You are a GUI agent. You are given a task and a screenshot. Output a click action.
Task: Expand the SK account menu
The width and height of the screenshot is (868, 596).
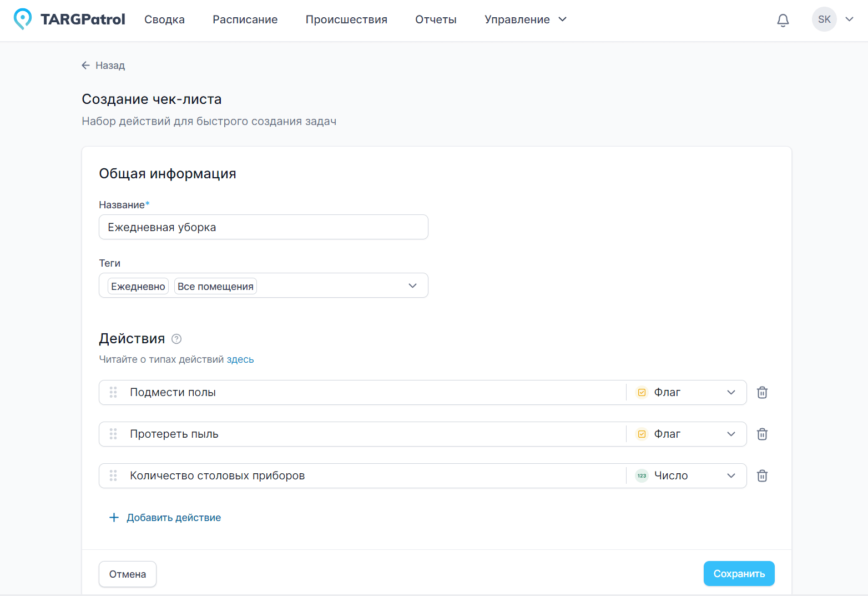tap(849, 19)
